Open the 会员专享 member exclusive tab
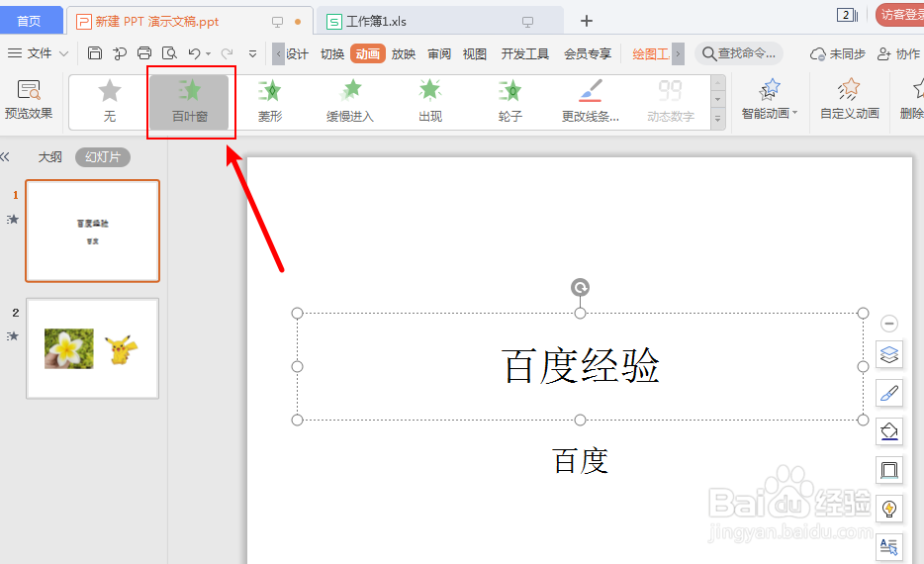The image size is (924, 564). [x=588, y=54]
